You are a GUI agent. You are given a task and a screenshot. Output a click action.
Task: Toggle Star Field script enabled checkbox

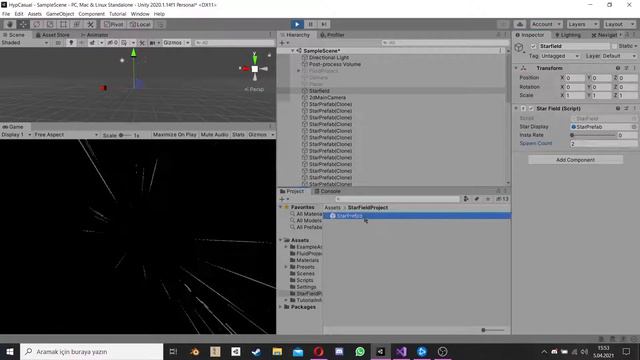[x=531, y=109]
